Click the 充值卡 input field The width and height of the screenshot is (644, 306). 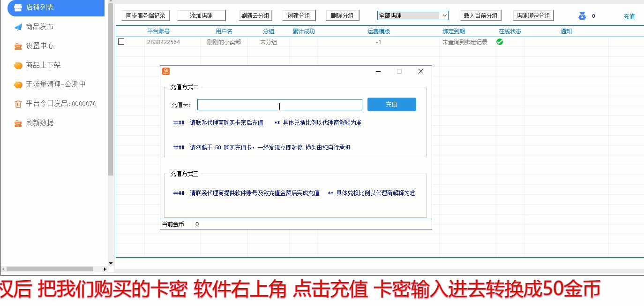tap(279, 105)
